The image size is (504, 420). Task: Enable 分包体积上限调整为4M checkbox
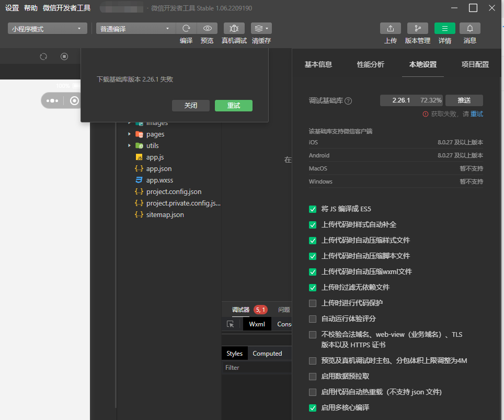click(313, 361)
